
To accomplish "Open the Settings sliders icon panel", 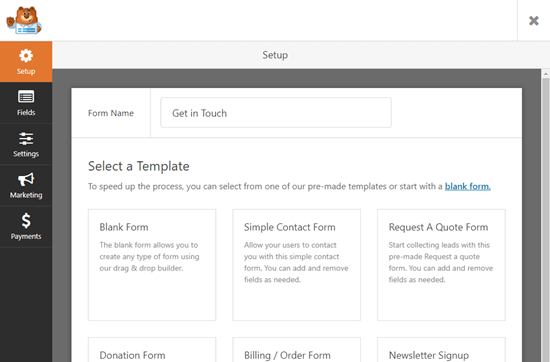I will [x=26, y=144].
